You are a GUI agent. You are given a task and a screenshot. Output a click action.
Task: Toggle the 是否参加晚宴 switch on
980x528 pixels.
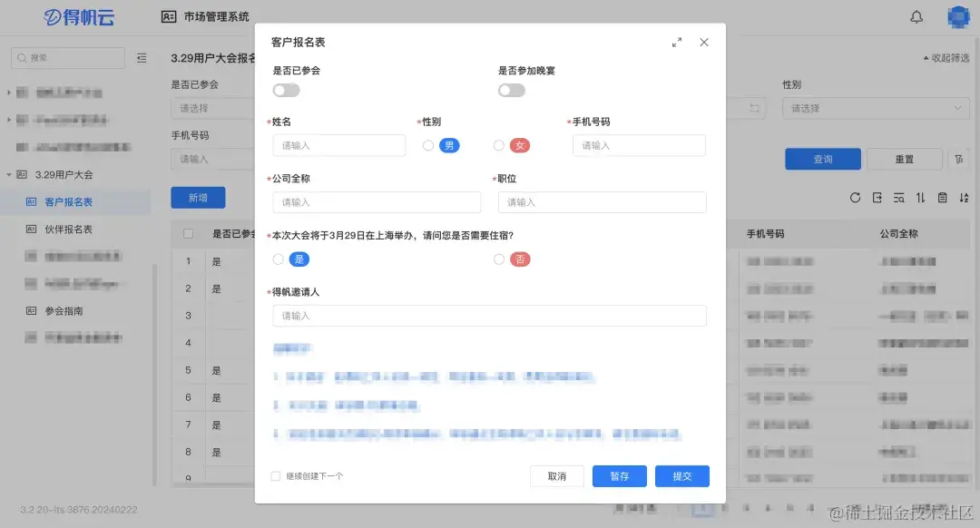coord(511,90)
